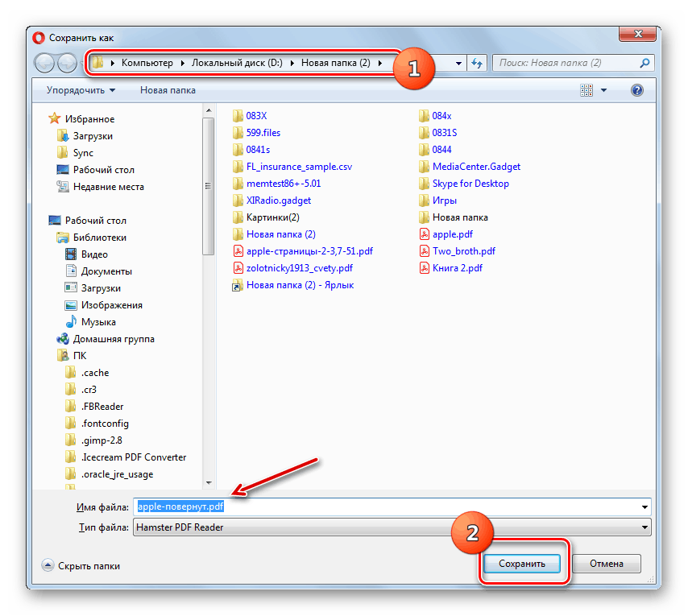688x616 pixels.
Task: Click the apple.pdf file icon
Action: point(424,234)
